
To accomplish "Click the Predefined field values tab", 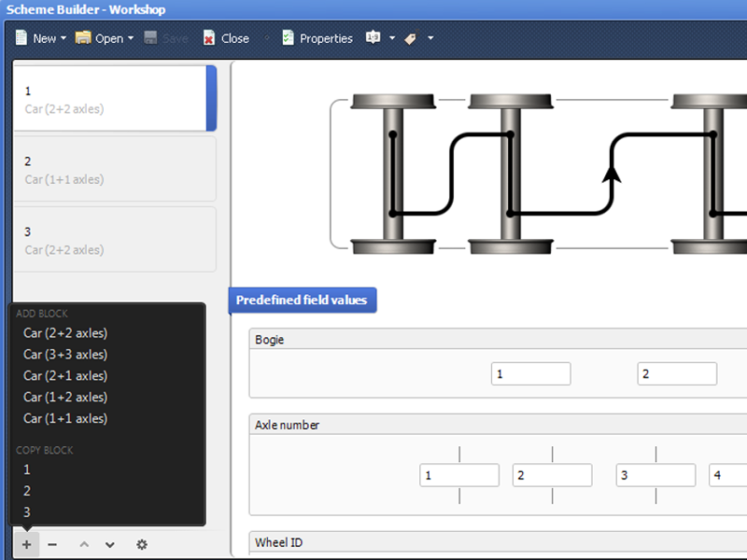I will point(303,300).
